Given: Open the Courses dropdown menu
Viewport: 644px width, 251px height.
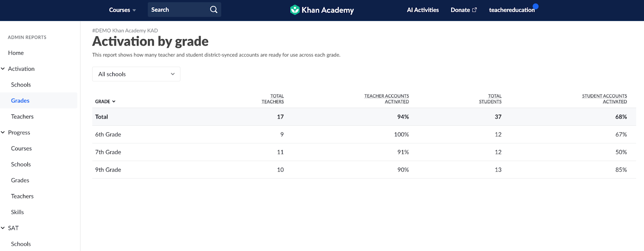Looking at the screenshot, I should pyautogui.click(x=122, y=10).
